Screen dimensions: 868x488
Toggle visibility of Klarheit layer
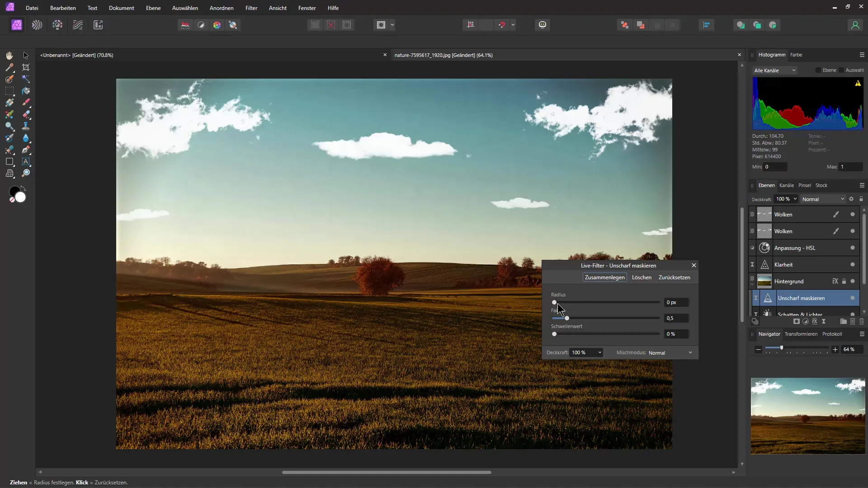click(853, 265)
